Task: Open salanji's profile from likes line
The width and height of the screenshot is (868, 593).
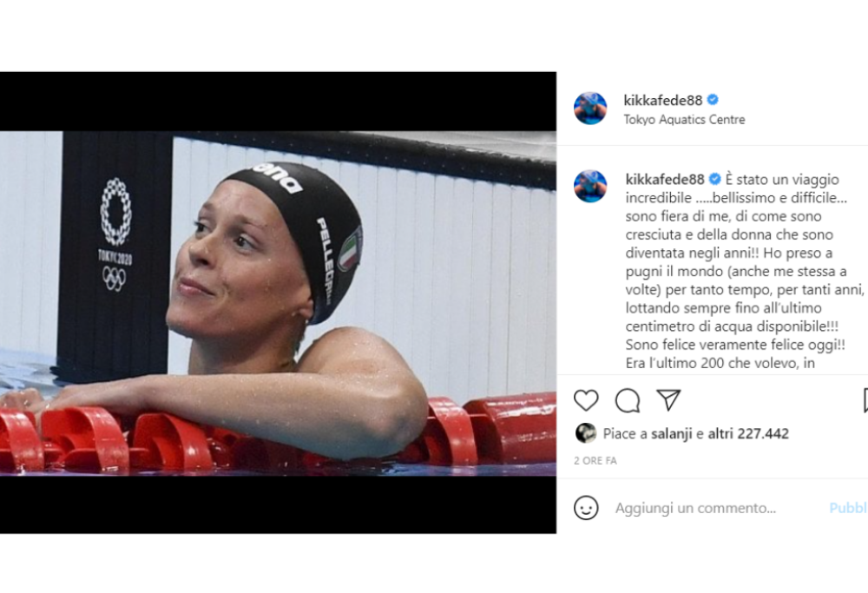Action: (x=672, y=433)
